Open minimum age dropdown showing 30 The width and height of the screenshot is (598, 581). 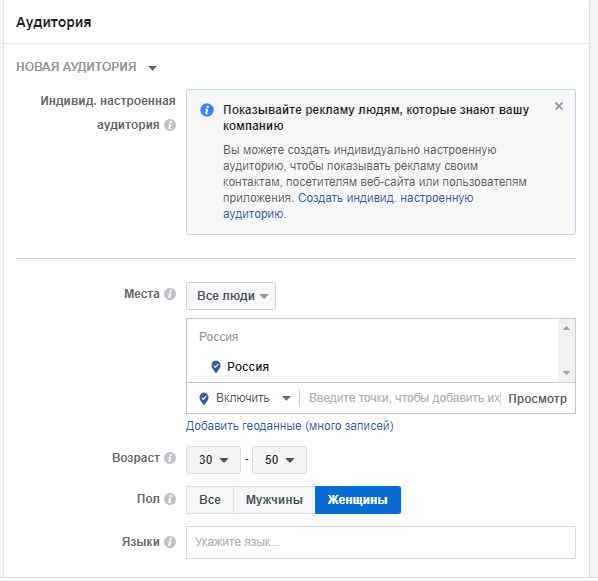coord(213,460)
